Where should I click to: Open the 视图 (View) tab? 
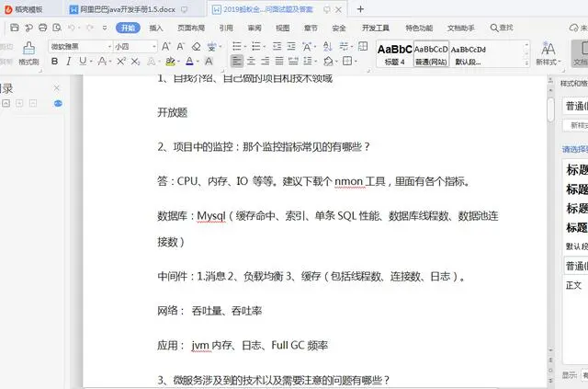(x=282, y=28)
